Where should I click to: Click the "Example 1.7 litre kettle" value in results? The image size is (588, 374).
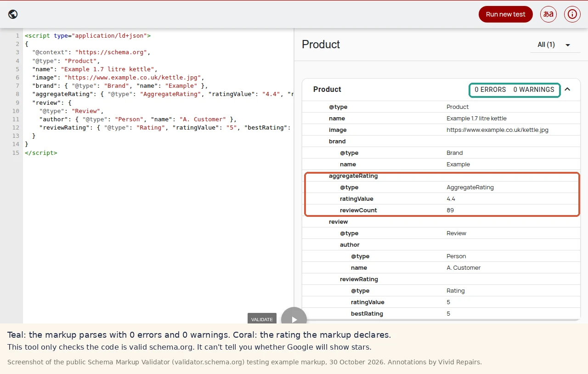click(476, 119)
